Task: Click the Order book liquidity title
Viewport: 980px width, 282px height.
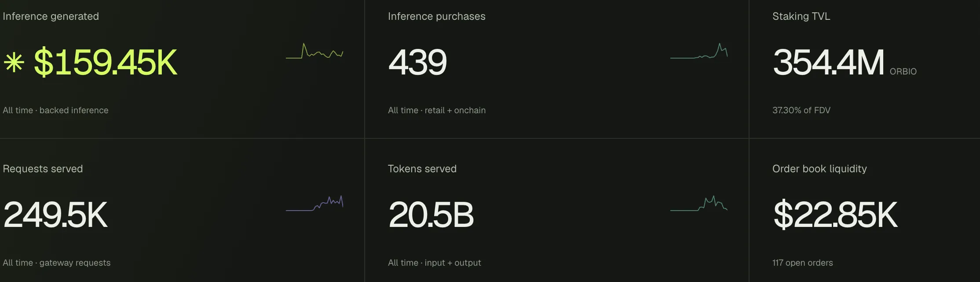Action: pyautogui.click(x=819, y=169)
